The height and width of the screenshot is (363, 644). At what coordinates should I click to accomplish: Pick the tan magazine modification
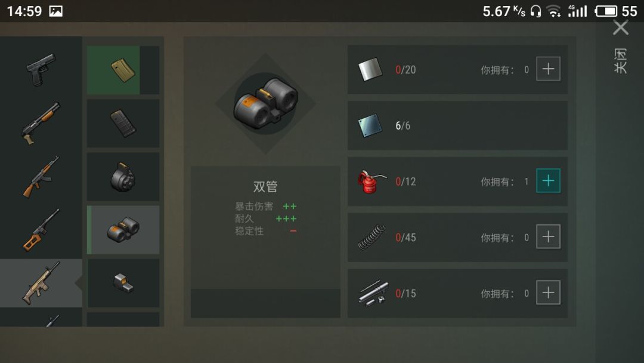pyautogui.click(x=123, y=70)
